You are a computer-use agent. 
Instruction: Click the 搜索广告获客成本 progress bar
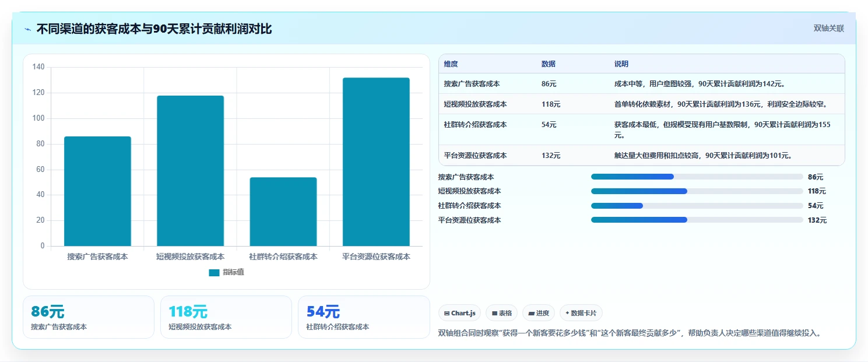click(697, 177)
